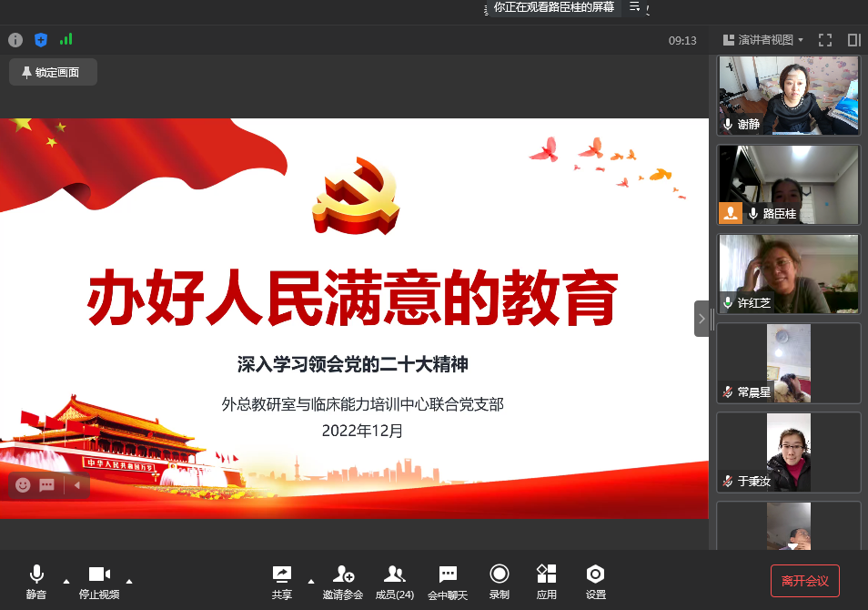868x610 pixels.
Task: Mute microphone with 静音 button
Action: [36, 581]
